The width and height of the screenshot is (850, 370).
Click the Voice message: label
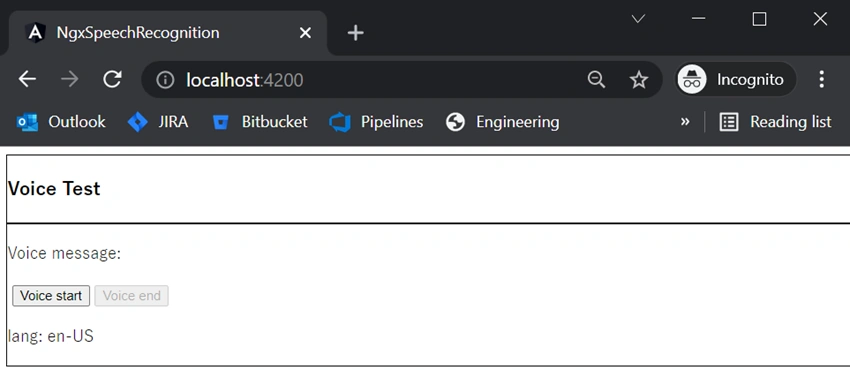(65, 253)
